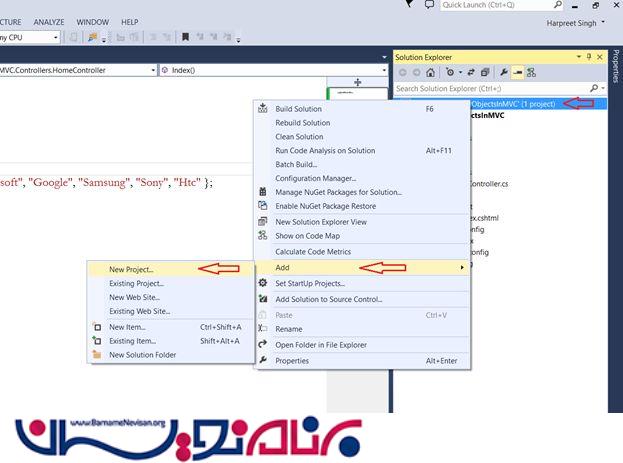Open the HELP menu
The width and height of the screenshot is (623, 463).
coord(130,22)
